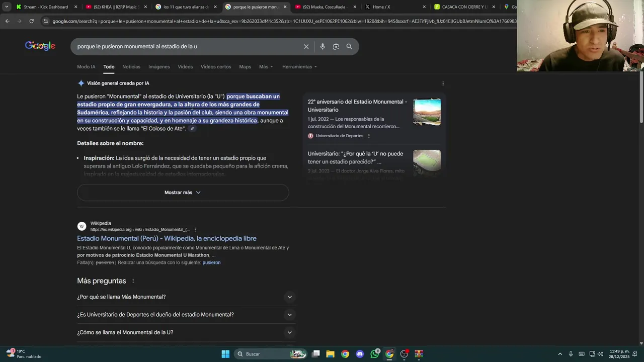Close the Stream - Kick Dashboard tab
This screenshot has height=362, width=644.
pos(76,7)
